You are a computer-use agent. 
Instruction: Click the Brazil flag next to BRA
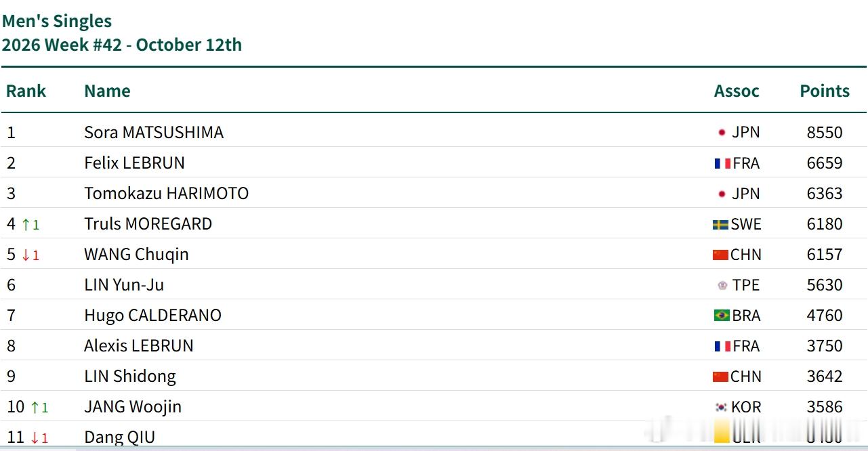[722, 316]
